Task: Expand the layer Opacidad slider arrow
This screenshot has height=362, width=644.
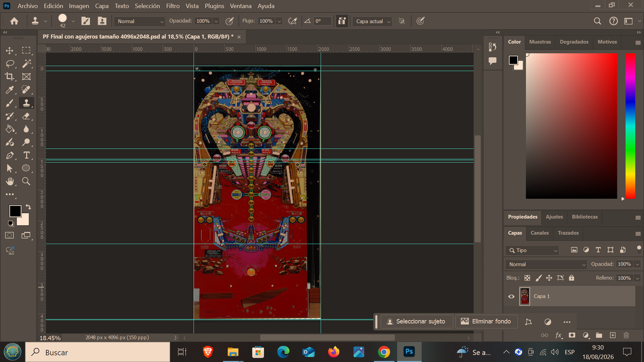Action: [637, 264]
